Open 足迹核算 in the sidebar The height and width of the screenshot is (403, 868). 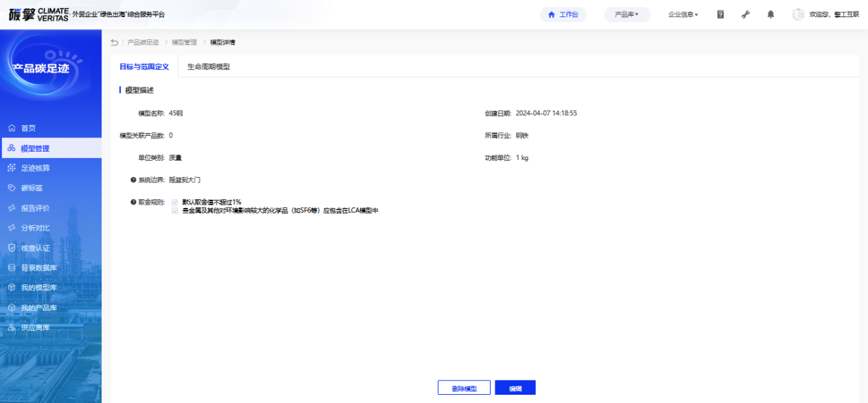35,168
